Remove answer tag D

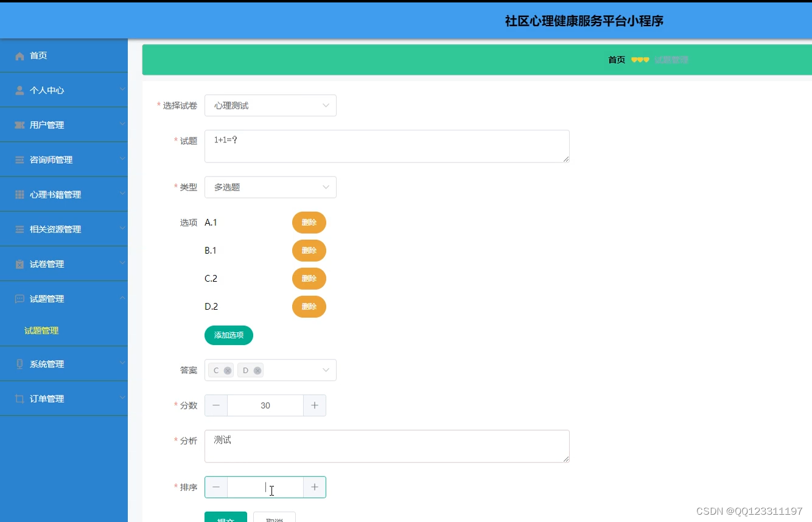[257, 371]
